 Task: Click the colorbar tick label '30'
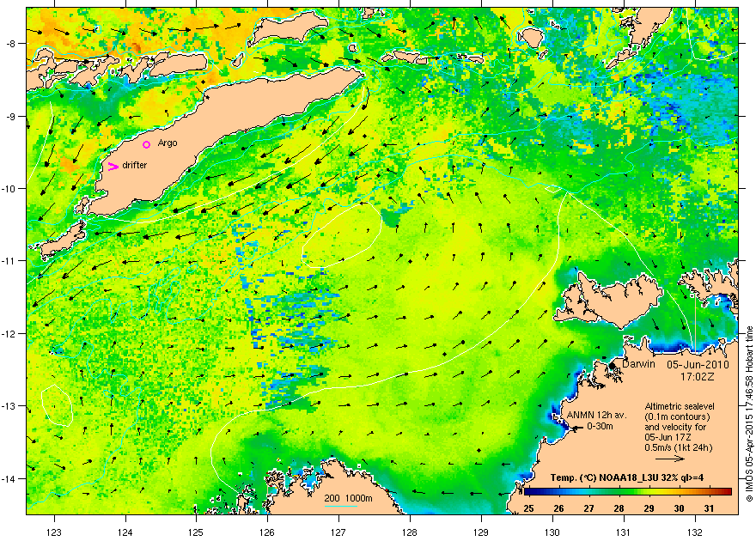[679, 508]
